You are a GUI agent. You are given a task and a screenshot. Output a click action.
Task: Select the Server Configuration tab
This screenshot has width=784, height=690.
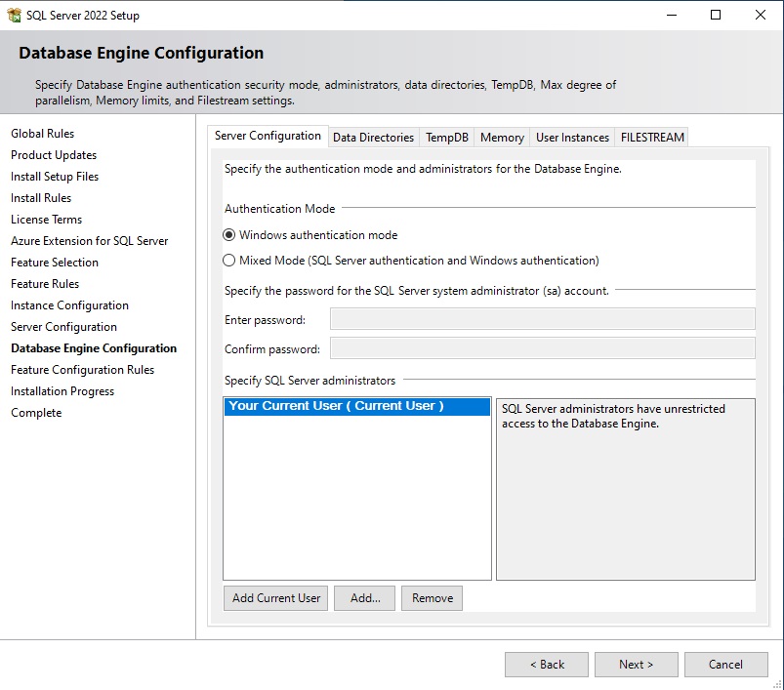coord(268,137)
